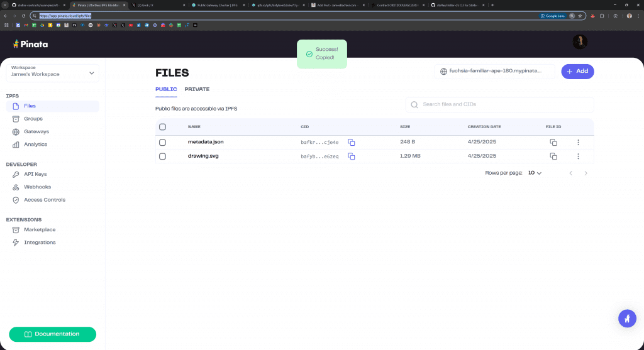
Task: Open the fuchsia-familiar-ape gateway selector
Action: 495,72
